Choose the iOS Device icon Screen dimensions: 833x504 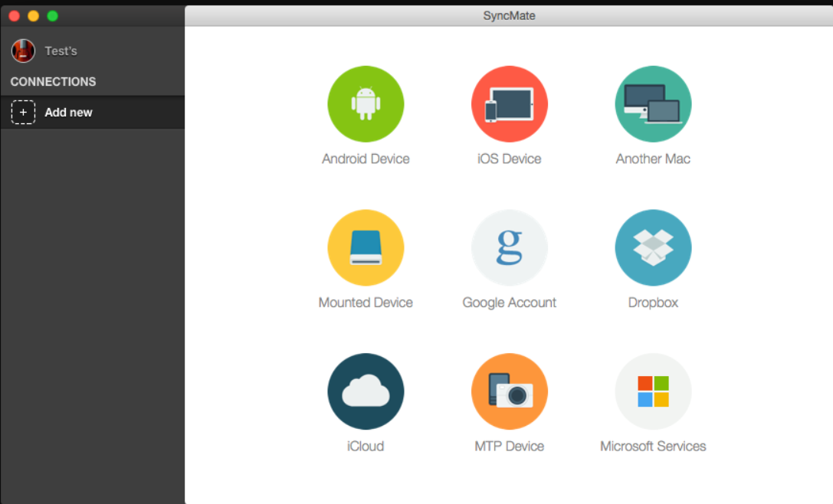tap(510, 104)
